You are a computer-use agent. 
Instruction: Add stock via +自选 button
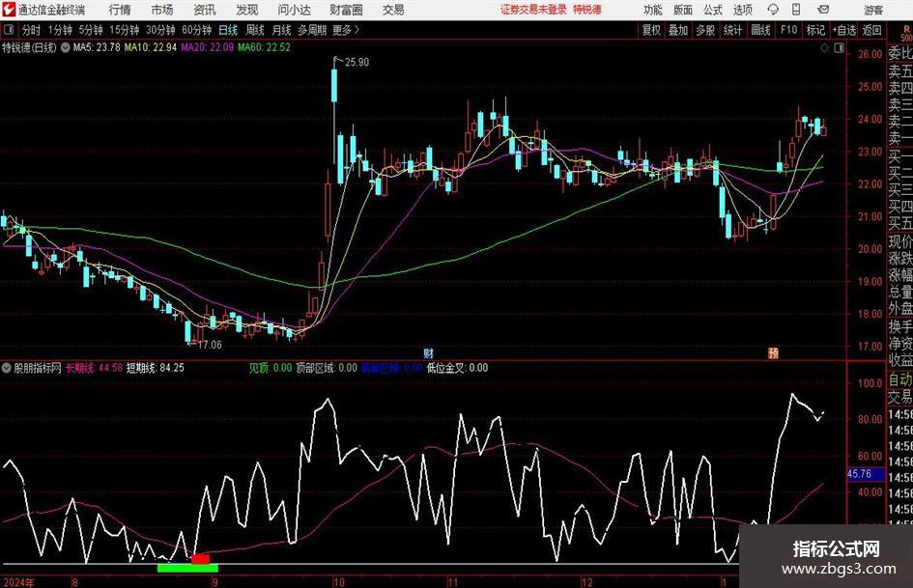844,30
